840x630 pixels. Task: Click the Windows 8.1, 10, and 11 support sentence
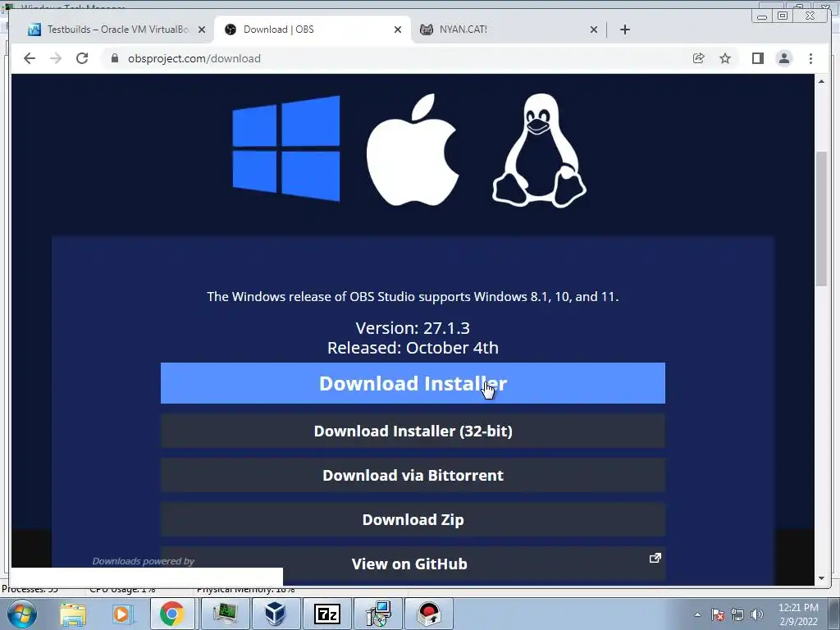(413, 297)
